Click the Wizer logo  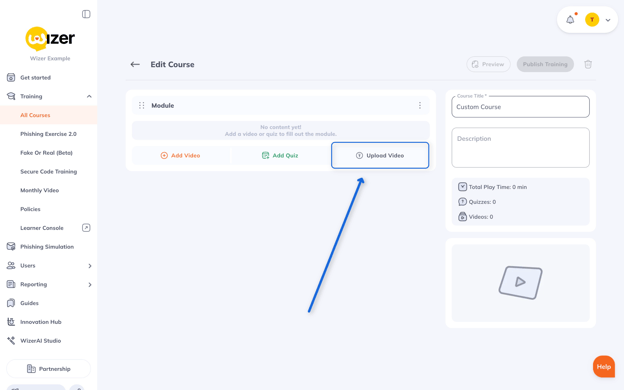tap(50, 39)
